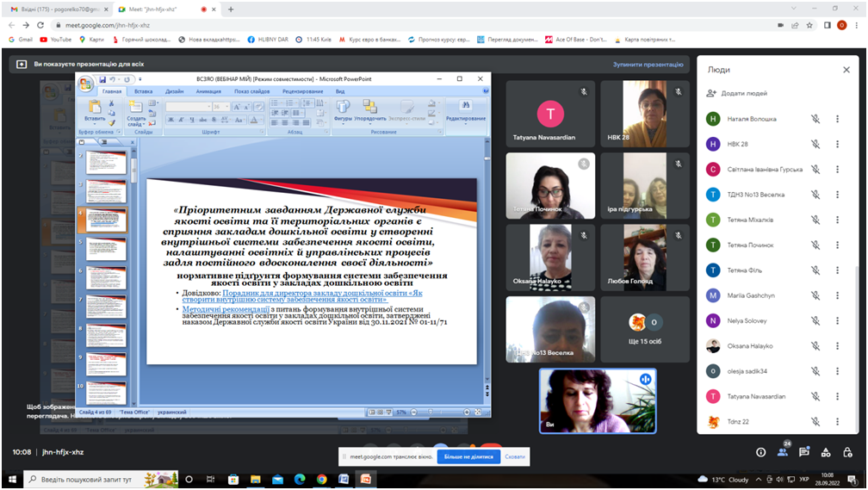Open the Показ слайдов ribbon tab
This screenshot has height=490, width=868.
[251, 91]
